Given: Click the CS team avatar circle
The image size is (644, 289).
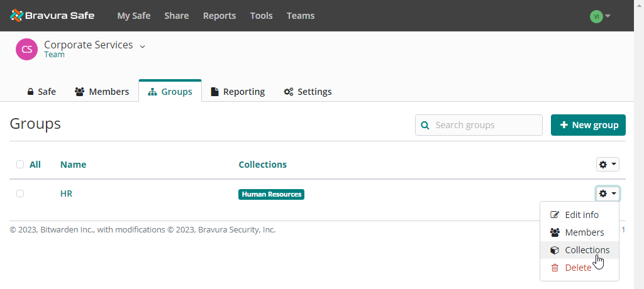Looking at the screenshot, I should (x=26, y=49).
